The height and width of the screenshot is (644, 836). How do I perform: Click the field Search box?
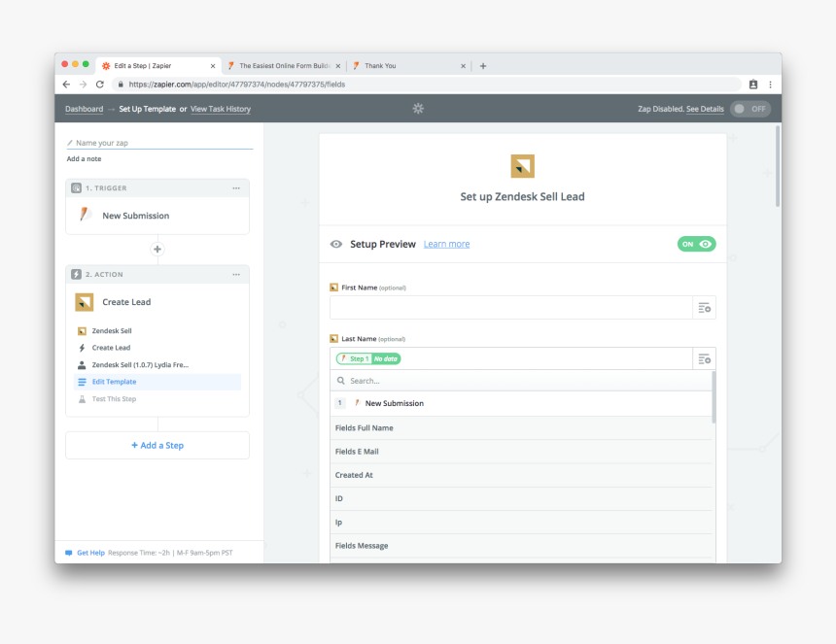pos(521,381)
